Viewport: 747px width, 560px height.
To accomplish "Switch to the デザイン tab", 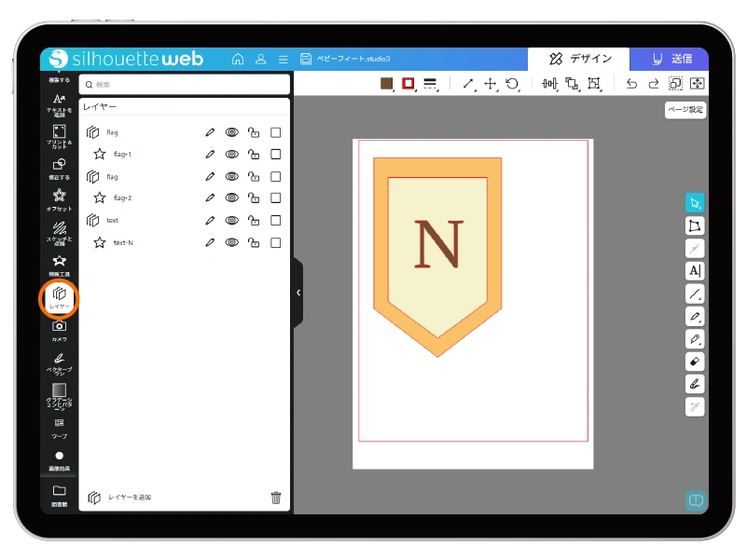I will pos(580,59).
